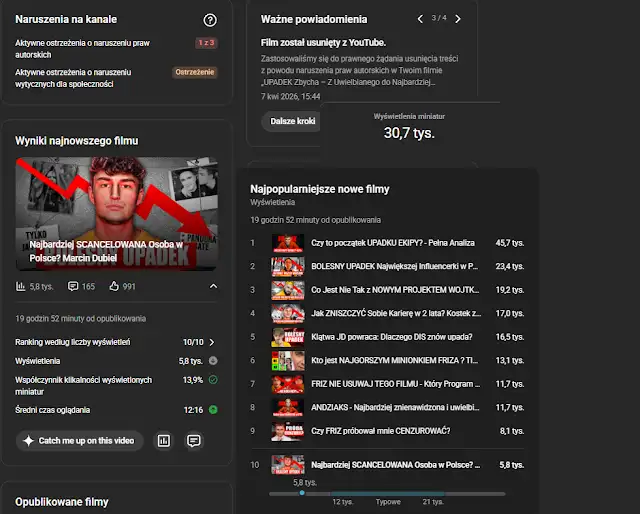Click the 7 kwi 2026, 15:44 timestamp
This screenshot has width=640, height=514.
tap(291, 96)
